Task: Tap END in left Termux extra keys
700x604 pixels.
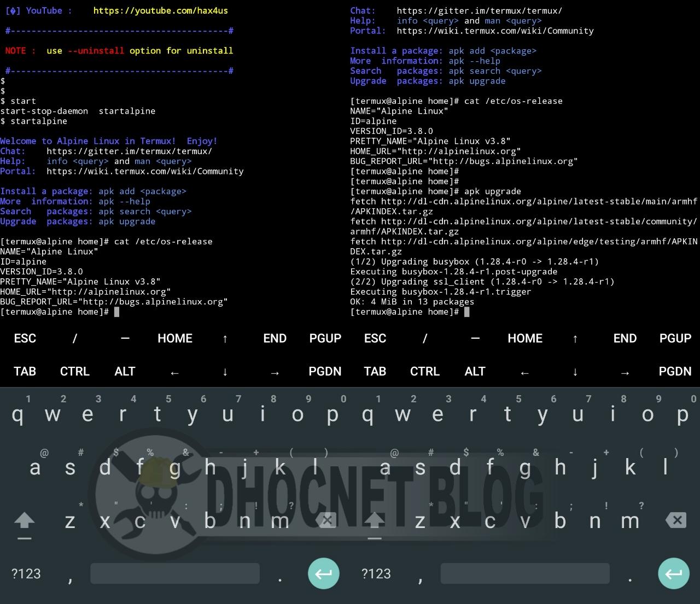Action: tap(275, 338)
